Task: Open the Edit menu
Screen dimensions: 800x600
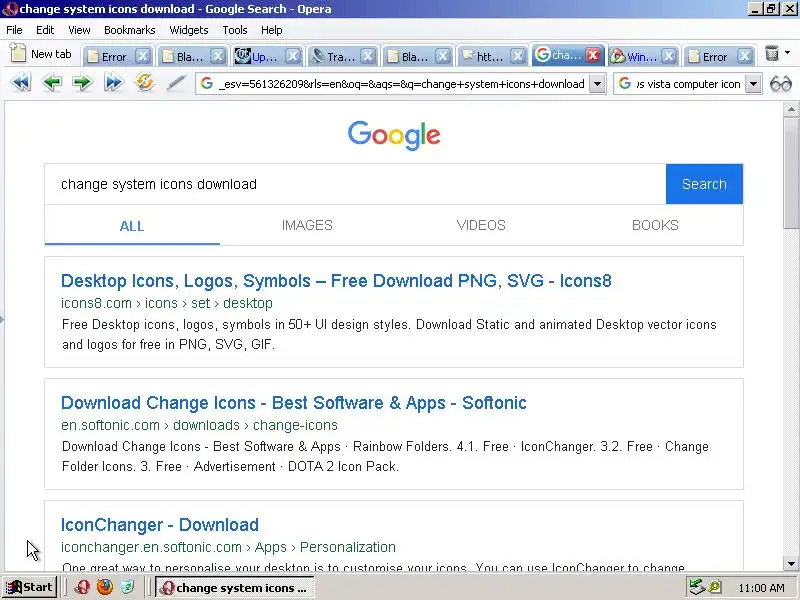Action: point(45,30)
